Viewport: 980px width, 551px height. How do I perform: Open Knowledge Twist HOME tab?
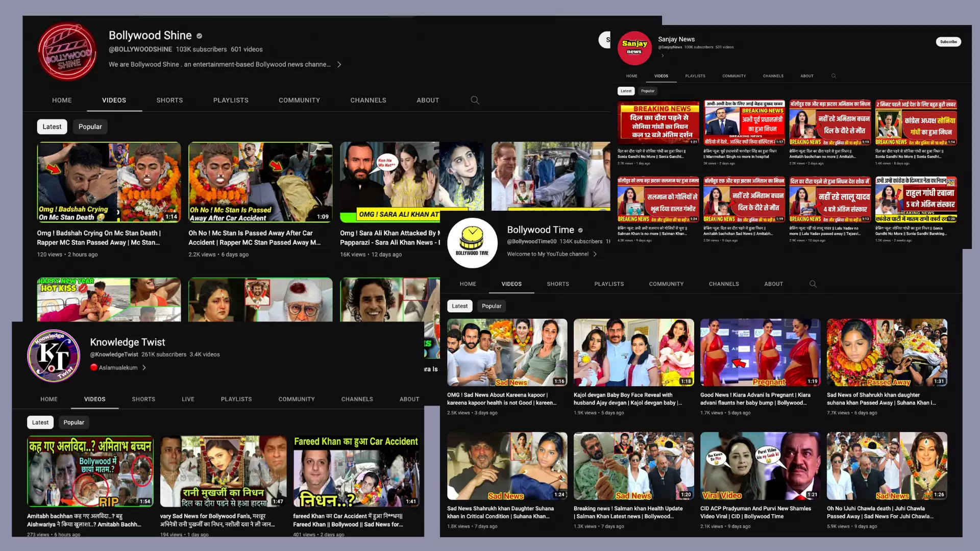tap(49, 399)
